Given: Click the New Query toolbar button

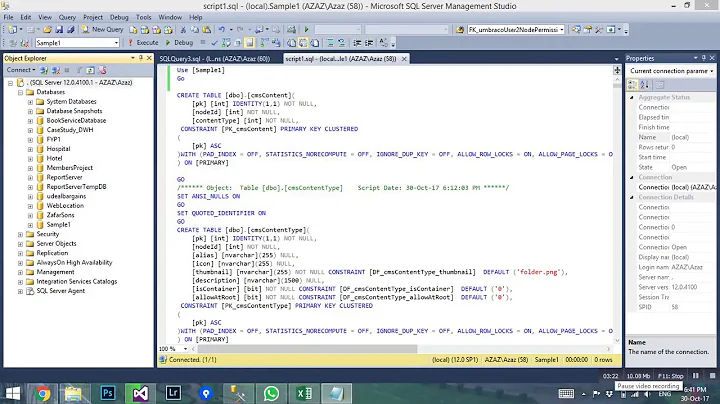Looking at the screenshot, I should 102,29.
